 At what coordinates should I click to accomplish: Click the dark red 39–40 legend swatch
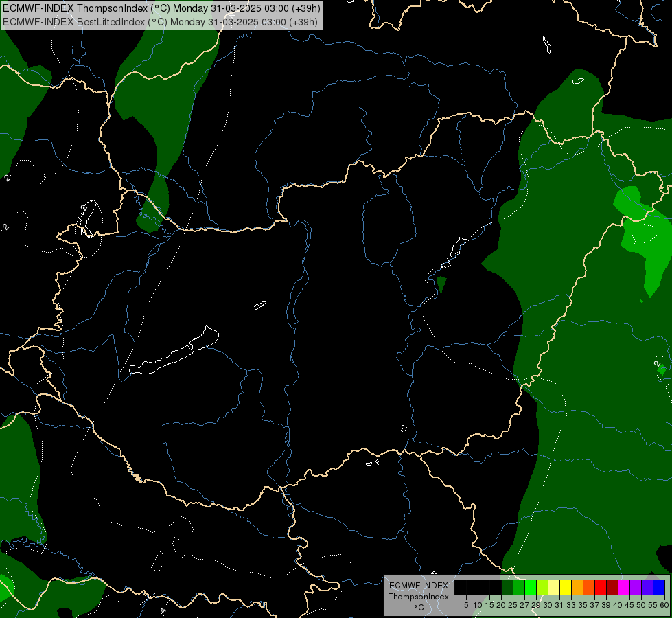613,588
